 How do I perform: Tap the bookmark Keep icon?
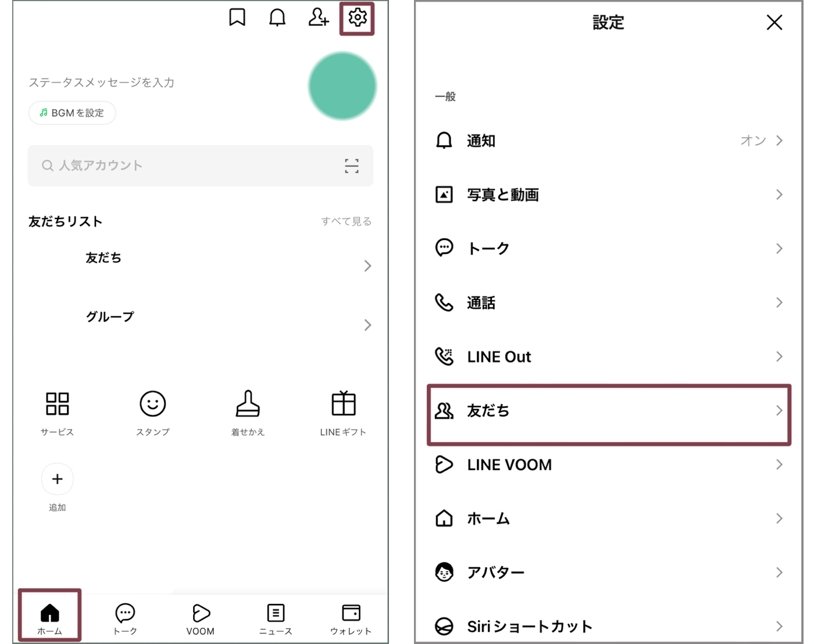[237, 18]
